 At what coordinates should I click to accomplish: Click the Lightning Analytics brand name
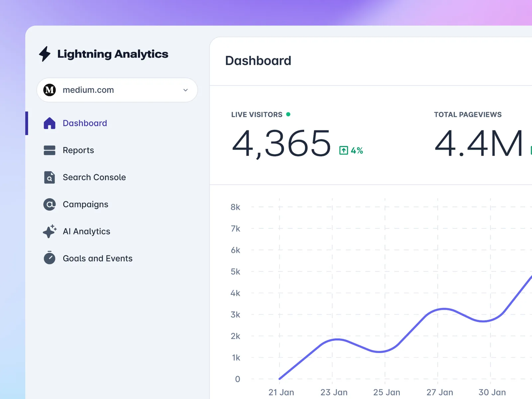pos(113,54)
